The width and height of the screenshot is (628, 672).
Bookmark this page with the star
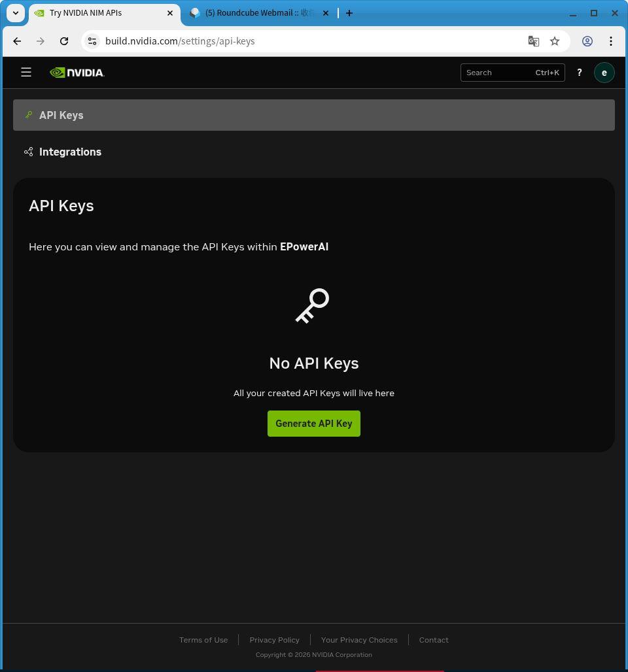click(x=555, y=41)
